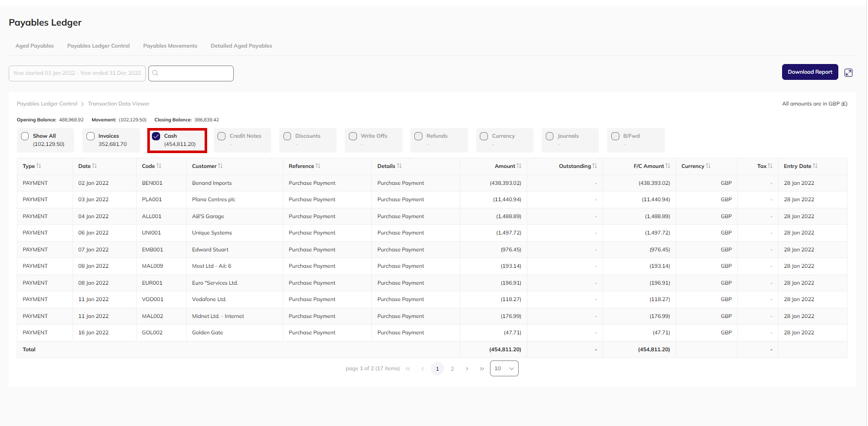The height and width of the screenshot is (426, 868).
Task: Sort by Tax column arrows
Action: pyautogui.click(x=770, y=166)
